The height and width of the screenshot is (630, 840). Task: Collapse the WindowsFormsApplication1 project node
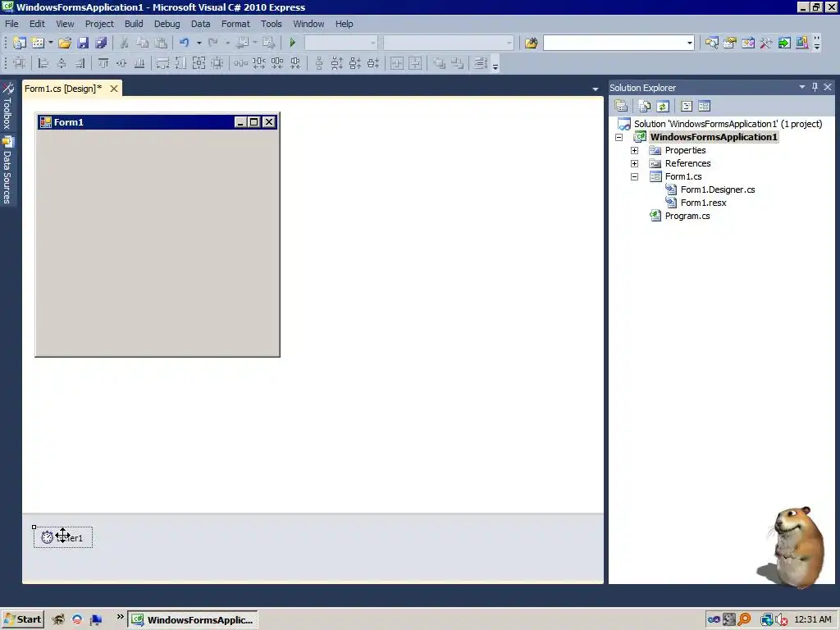[619, 137]
